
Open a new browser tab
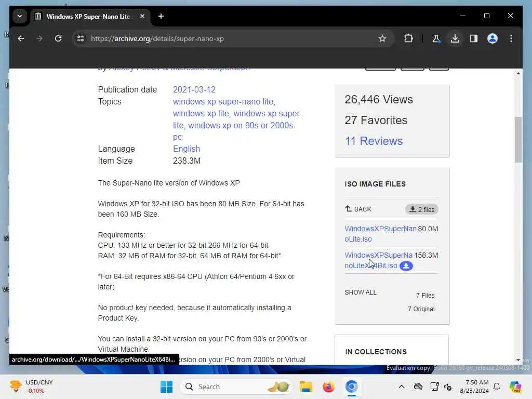[x=161, y=16]
